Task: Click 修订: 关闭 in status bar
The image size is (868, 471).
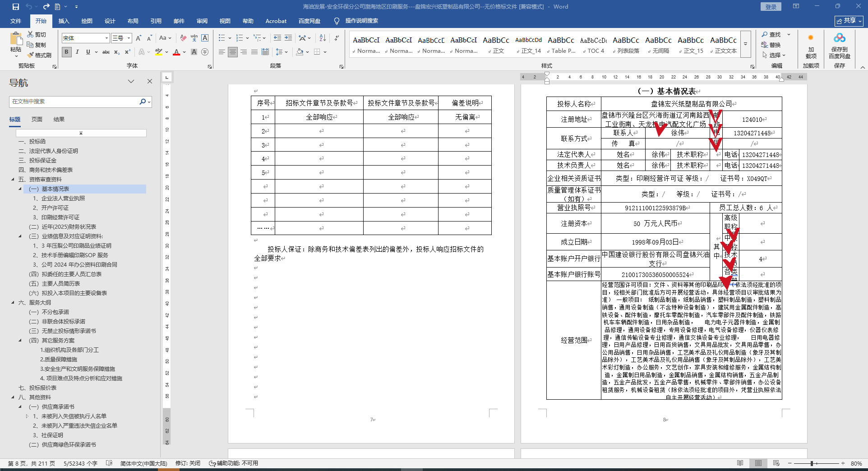Action: (x=188, y=463)
